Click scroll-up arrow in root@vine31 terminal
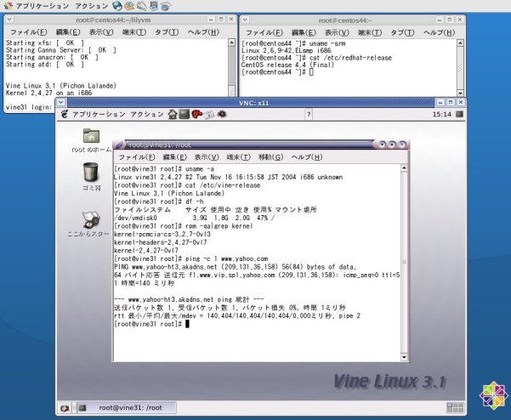Screen dimensions: 511x420 pyautogui.click(x=404, y=168)
